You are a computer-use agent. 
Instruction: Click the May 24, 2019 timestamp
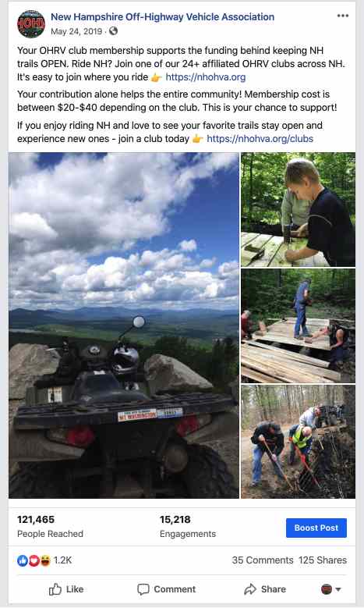pos(76,31)
